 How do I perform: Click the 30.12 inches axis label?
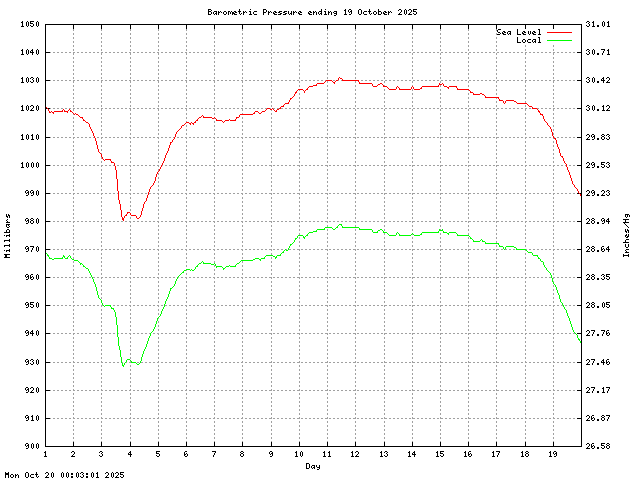pyautogui.click(x=597, y=108)
